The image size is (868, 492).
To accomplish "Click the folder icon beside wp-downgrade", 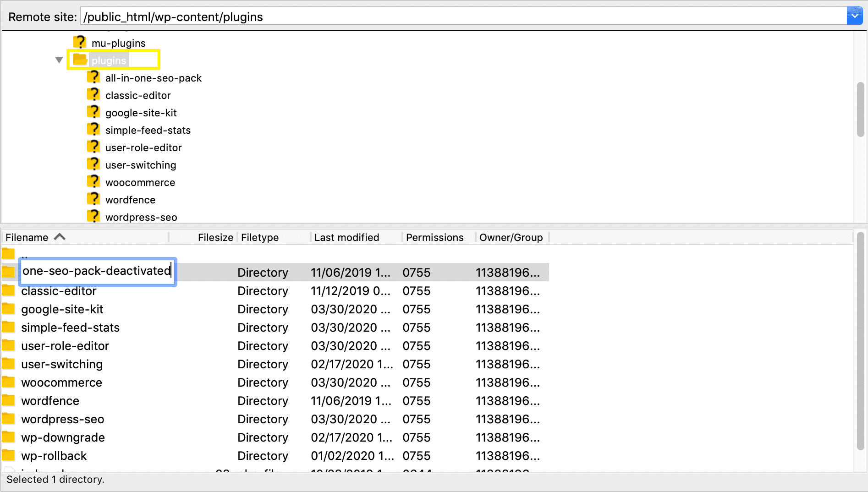I will tap(8, 437).
